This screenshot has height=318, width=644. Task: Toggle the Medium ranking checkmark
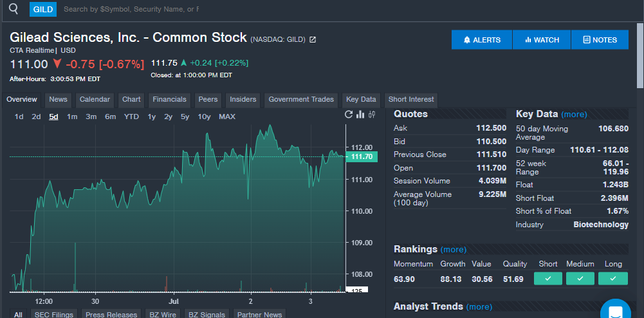(x=580, y=279)
